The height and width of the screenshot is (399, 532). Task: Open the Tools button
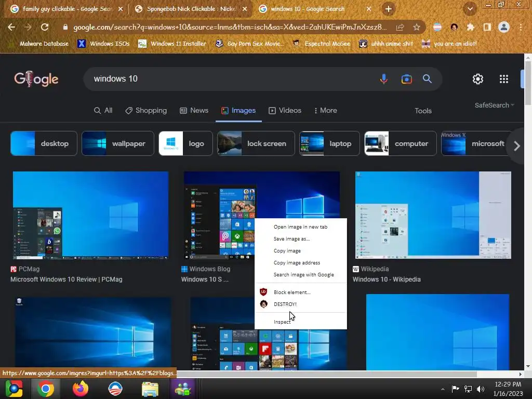[423, 111]
